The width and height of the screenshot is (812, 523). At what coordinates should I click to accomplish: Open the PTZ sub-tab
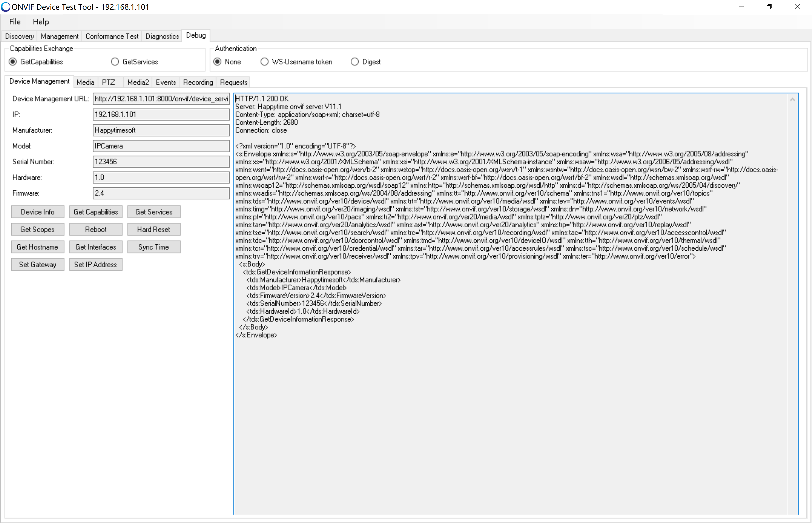tap(108, 82)
